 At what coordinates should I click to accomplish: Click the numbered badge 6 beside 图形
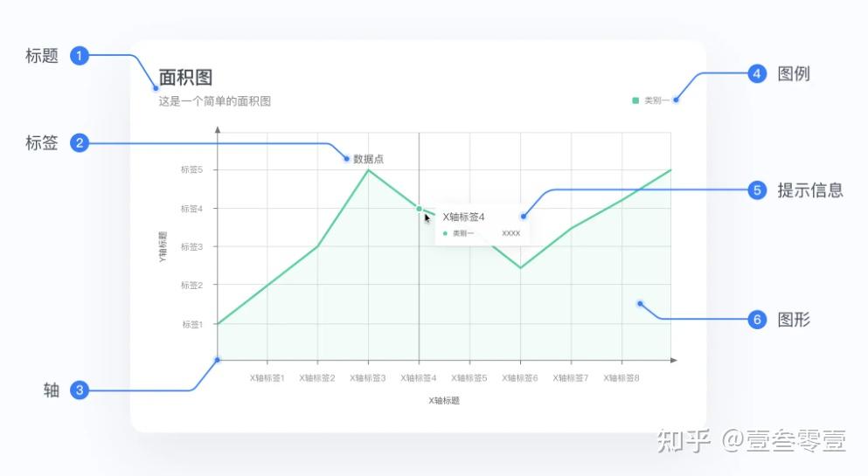click(758, 320)
